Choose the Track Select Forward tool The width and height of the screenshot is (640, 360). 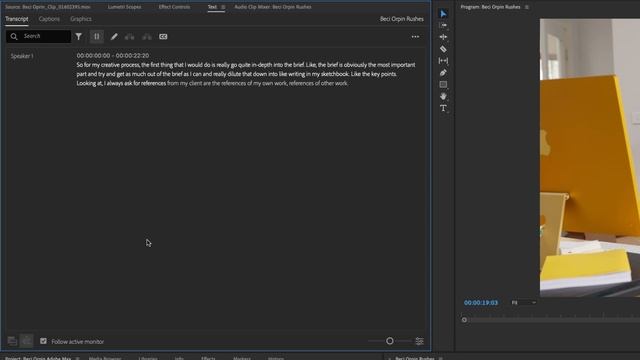tap(443, 25)
